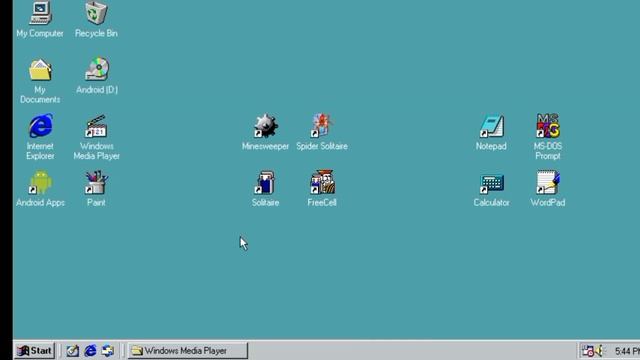This screenshot has width=640, height=360.
Task: Launch Internet Explorer from Quick Launch
Action: click(x=90, y=351)
